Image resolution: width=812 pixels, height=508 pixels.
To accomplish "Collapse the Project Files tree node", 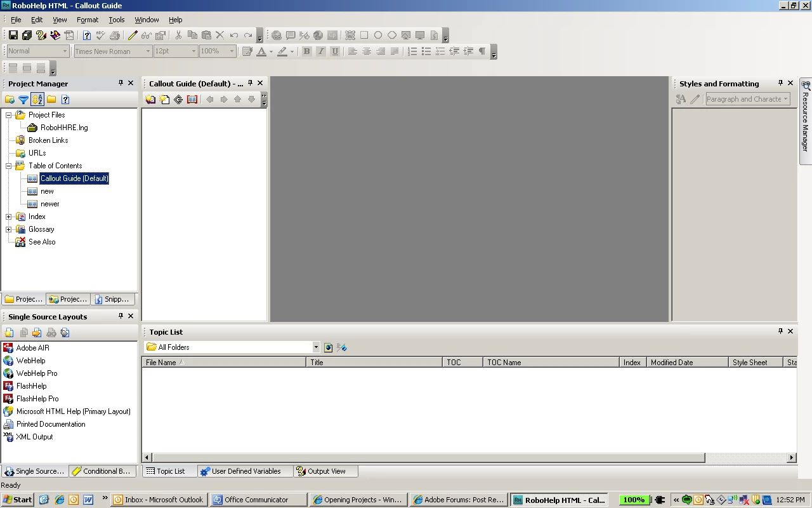I will [9, 115].
